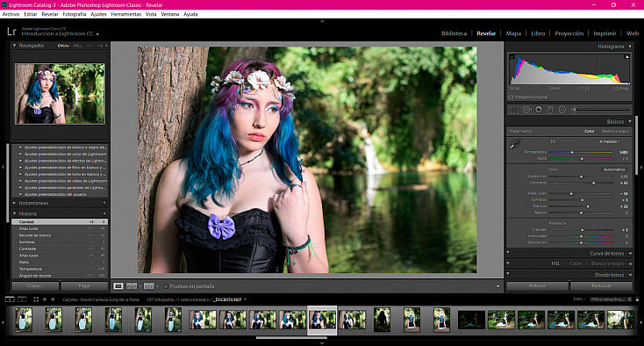Select the Radial Filter tool
This screenshot has width=644, height=346.
[562, 110]
